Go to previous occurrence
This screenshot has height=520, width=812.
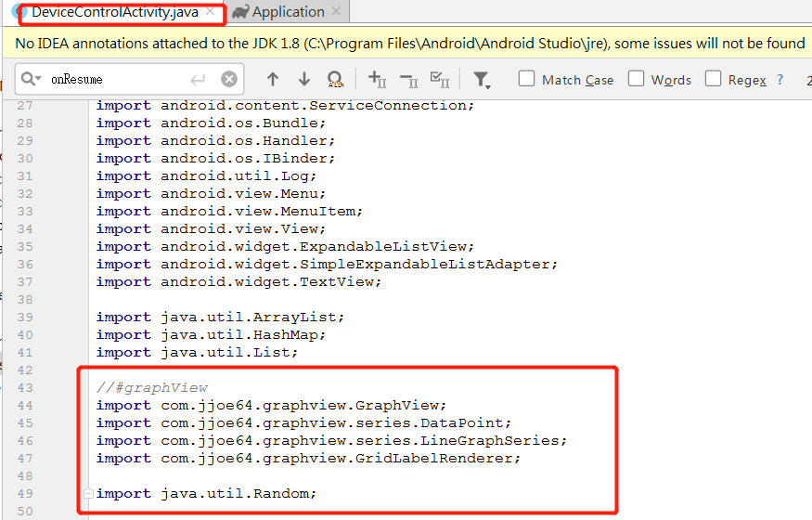coord(273,79)
